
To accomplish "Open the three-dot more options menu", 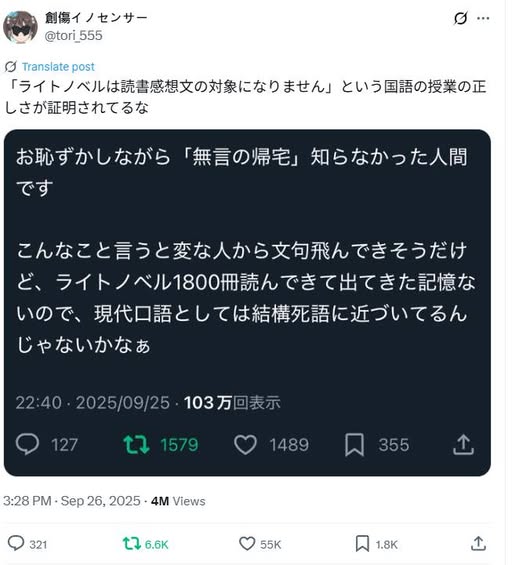I will pos(483,18).
